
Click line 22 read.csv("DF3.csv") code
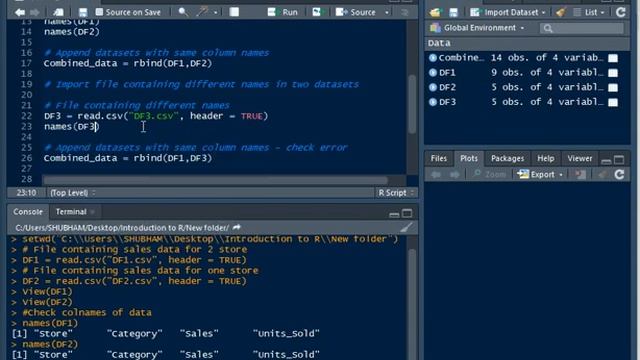click(x=156, y=116)
